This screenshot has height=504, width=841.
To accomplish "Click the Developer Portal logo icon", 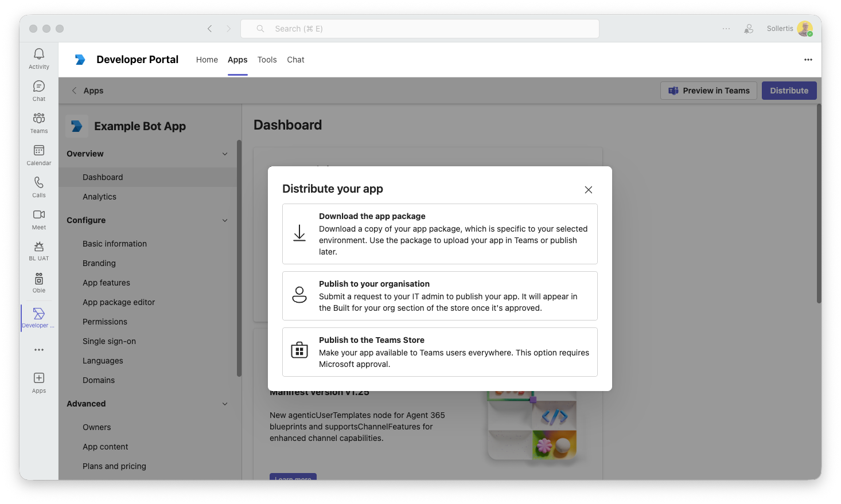I will pos(80,60).
